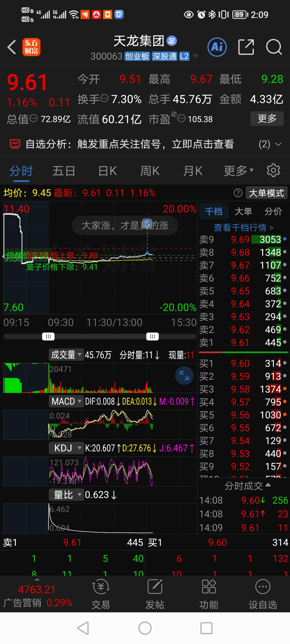Tap the share icon
Screen dimensions: 290x644
(246, 47)
